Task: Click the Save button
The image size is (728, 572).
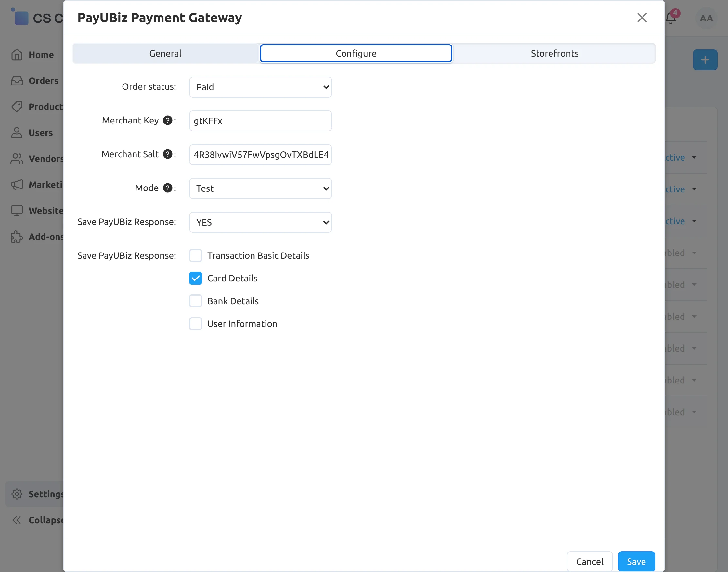Action: click(x=636, y=561)
